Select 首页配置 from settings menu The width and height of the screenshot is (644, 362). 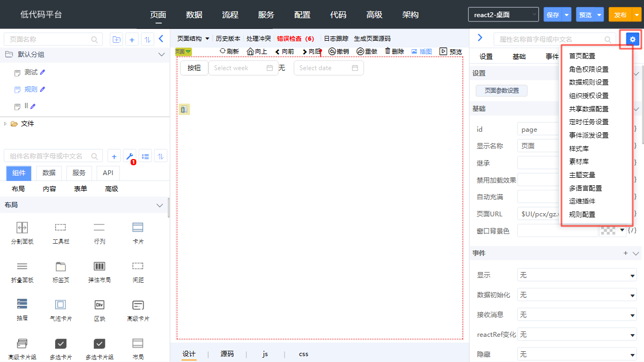[x=582, y=56]
